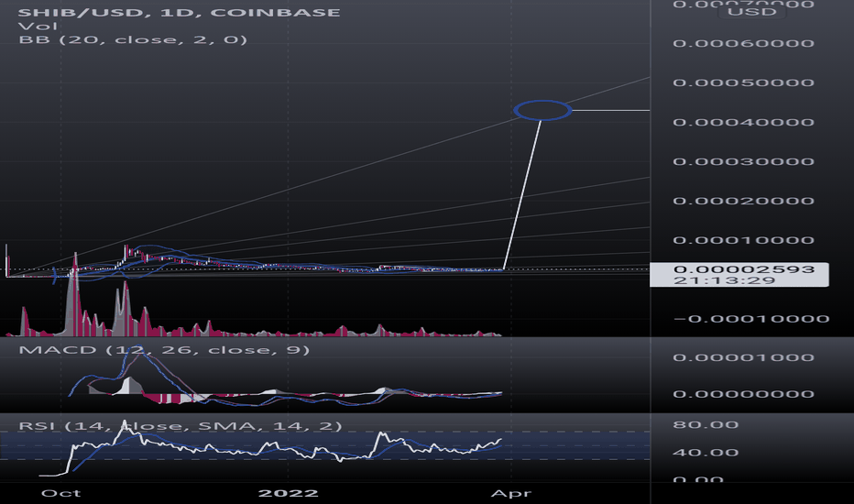Click the 0.00010000 price axis label
This screenshot has width=854, height=504.
[743, 240]
